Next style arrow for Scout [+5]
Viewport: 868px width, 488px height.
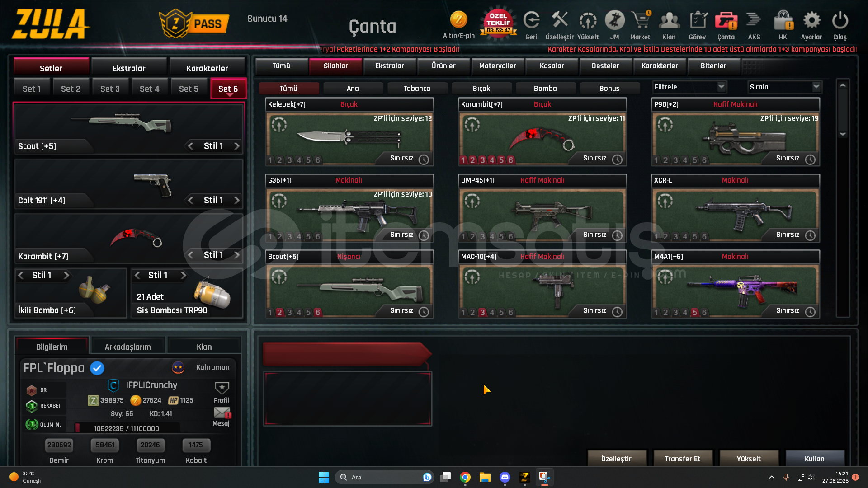coord(236,146)
